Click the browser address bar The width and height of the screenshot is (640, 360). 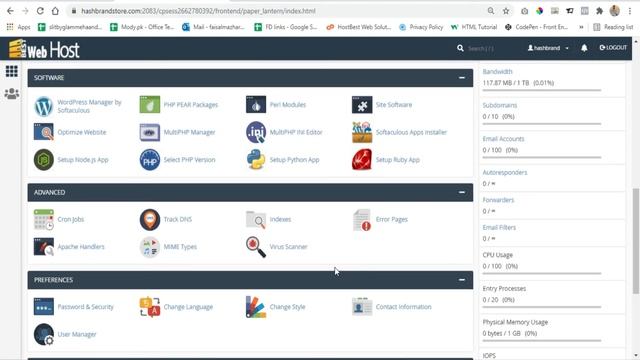pyautogui.click(x=278, y=11)
